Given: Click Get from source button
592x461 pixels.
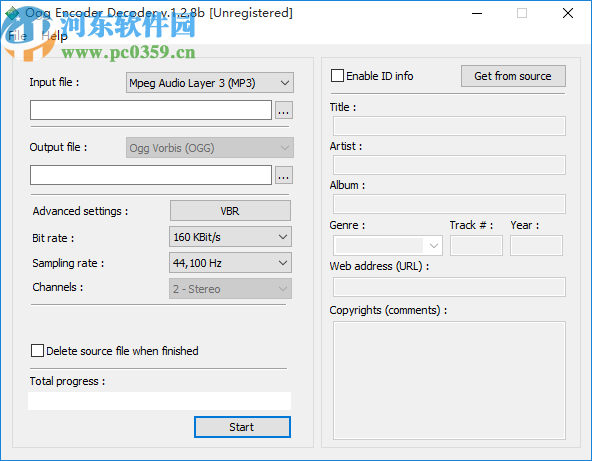Looking at the screenshot, I should [513, 76].
